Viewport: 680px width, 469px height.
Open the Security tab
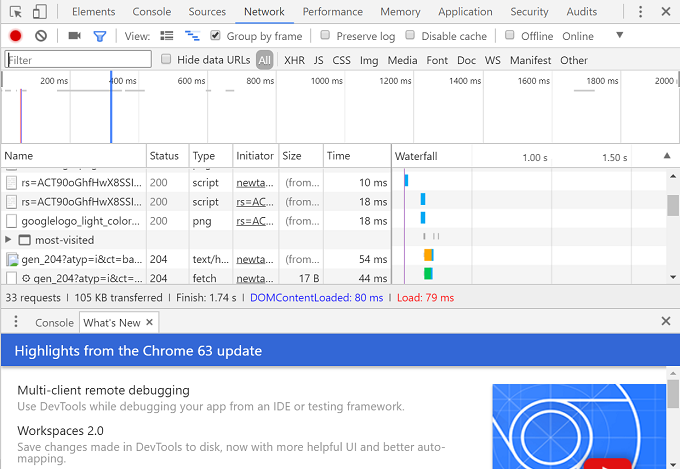point(529,12)
